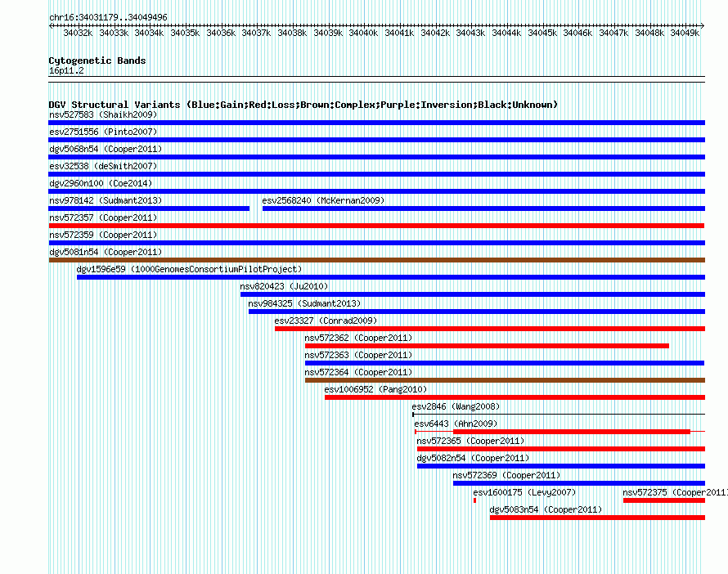Click the Cytogenetic Bands track title
Screen dimensions: 728x574
97,61
